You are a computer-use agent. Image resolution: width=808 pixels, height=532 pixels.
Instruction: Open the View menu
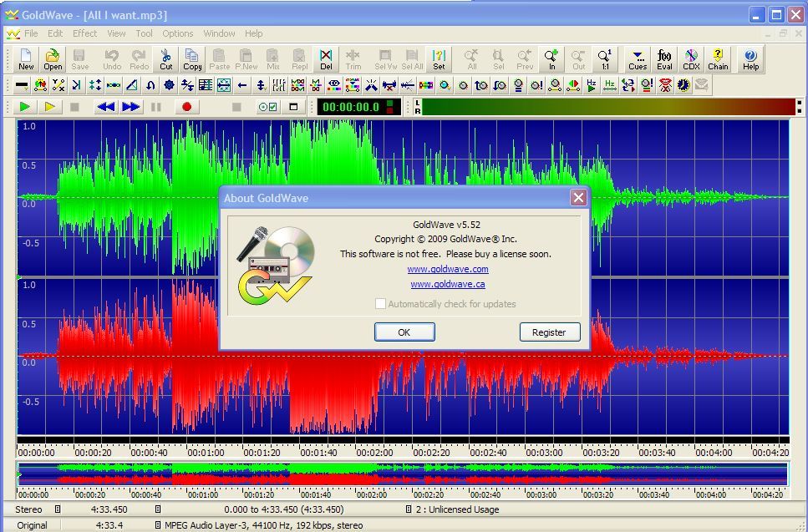coord(116,33)
